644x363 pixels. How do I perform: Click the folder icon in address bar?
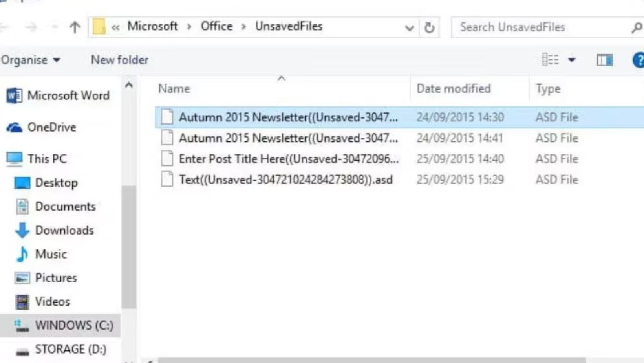[99, 27]
